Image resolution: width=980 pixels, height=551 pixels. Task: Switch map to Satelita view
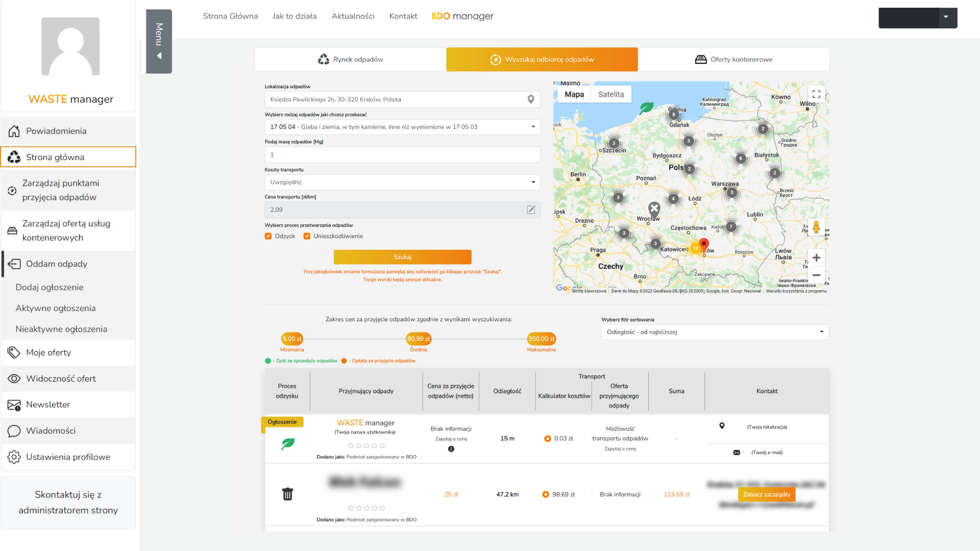(611, 94)
